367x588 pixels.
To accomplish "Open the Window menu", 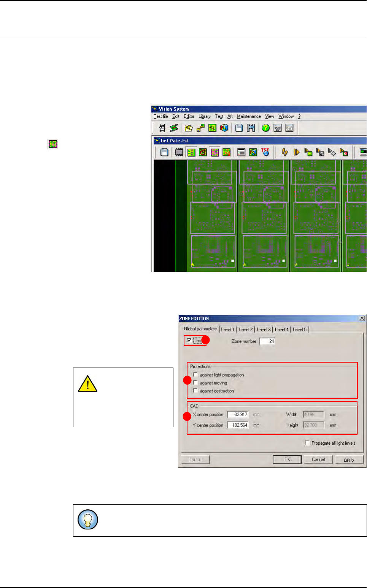I will pos(286,116).
